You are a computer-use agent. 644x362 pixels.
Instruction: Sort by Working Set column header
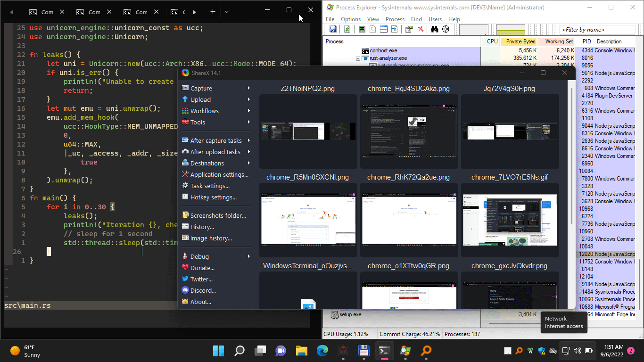(x=557, y=41)
